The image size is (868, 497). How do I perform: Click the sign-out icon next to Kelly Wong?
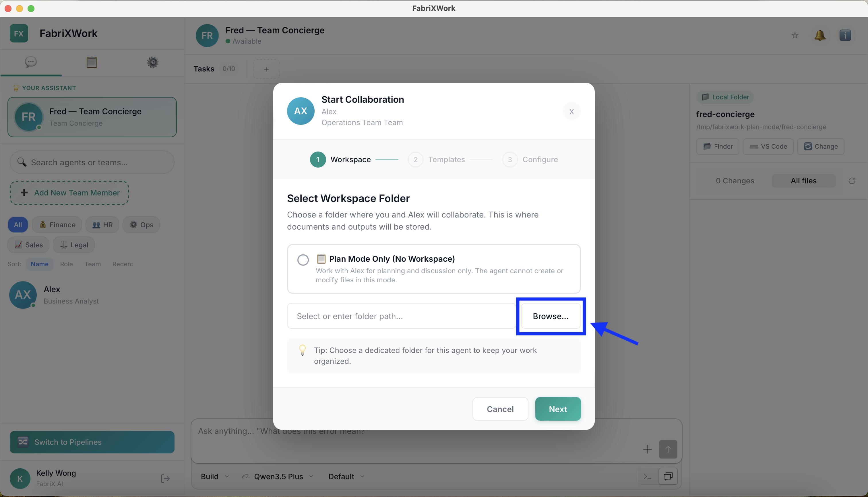[165, 478]
